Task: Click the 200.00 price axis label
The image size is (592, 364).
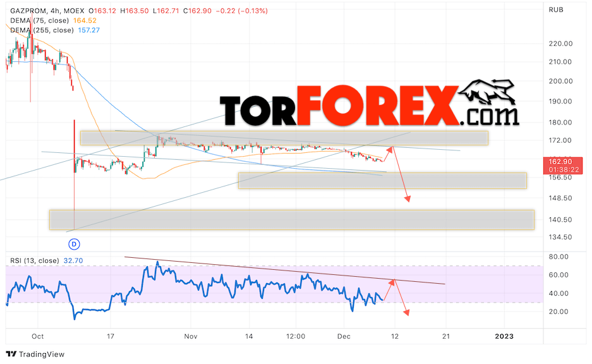Action: click(560, 81)
